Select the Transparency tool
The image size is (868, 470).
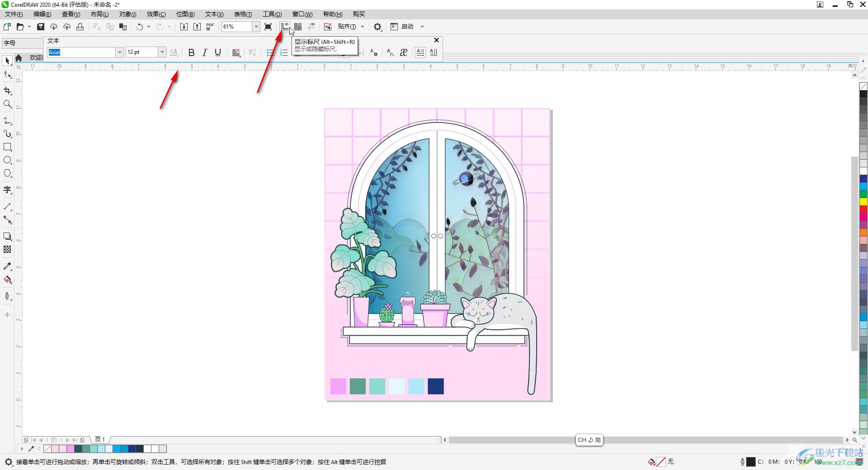pyautogui.click(x=7, y=249)
